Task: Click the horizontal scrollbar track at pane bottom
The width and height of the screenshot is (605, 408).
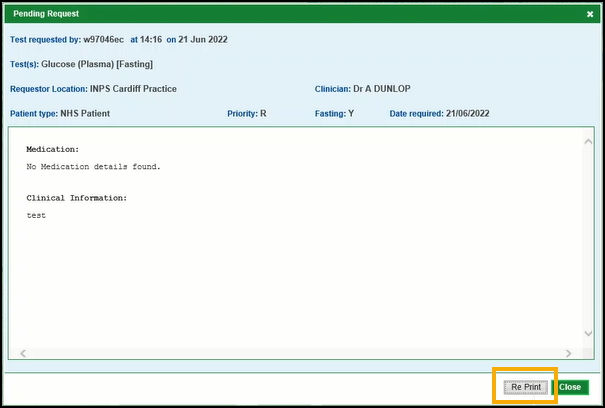Action: 295,353
